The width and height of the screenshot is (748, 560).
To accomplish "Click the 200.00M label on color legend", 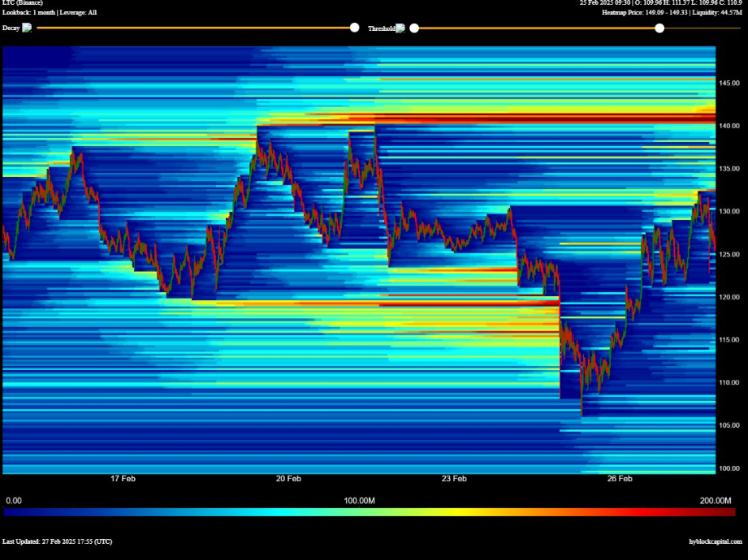I will pos(716,501).
